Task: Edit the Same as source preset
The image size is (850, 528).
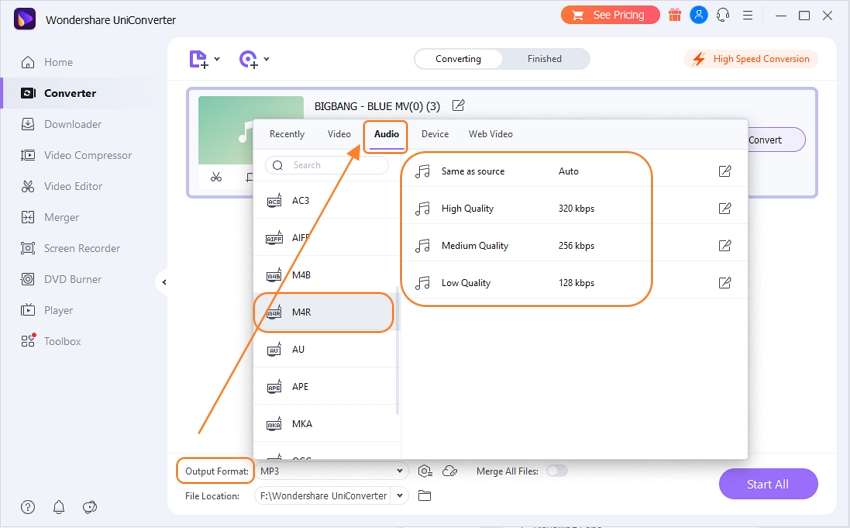Action: [725, 171]
